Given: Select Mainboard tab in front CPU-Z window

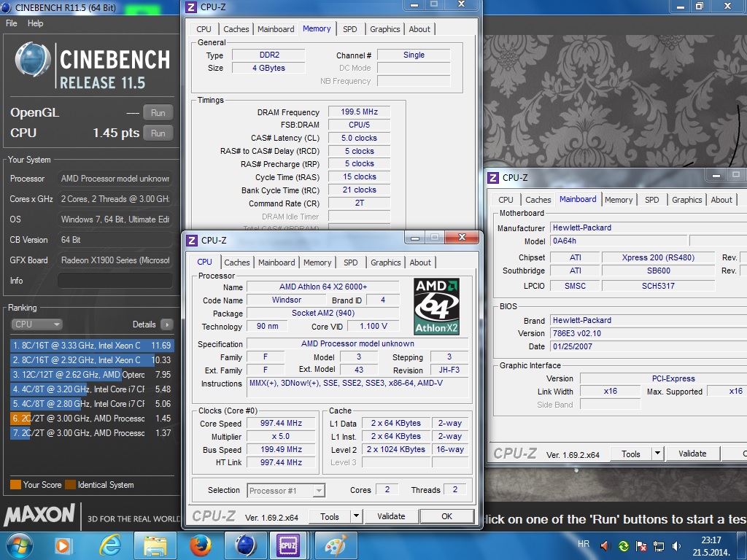Looking at the screenshot, I should pyautogui.click(x=276, y=262).
